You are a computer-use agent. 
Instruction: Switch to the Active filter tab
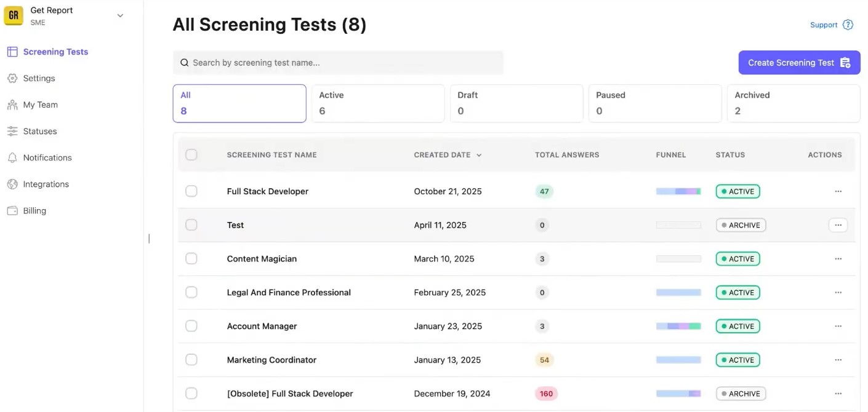(x=377, y=103)
